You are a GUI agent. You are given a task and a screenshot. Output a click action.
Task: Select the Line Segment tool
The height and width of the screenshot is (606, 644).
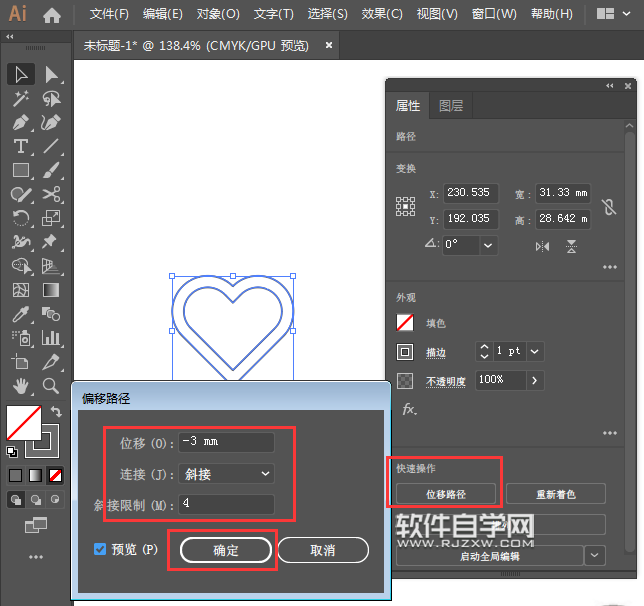(x=51, y=146)
